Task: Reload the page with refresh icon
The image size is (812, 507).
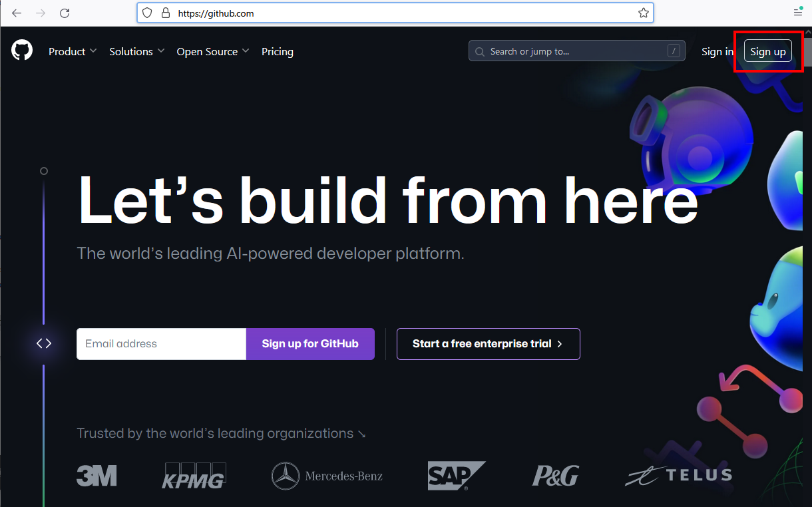Action: (x=65, y=13)
